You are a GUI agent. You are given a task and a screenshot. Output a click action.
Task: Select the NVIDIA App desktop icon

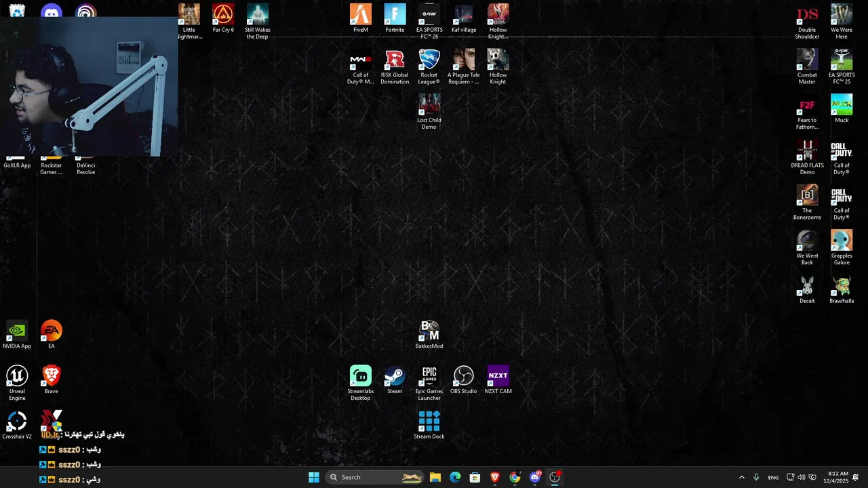(x=17, y=335)
